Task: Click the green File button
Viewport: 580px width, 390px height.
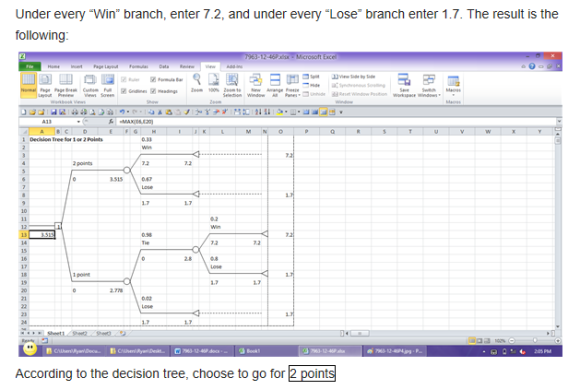Action: [x=30, y=67]
